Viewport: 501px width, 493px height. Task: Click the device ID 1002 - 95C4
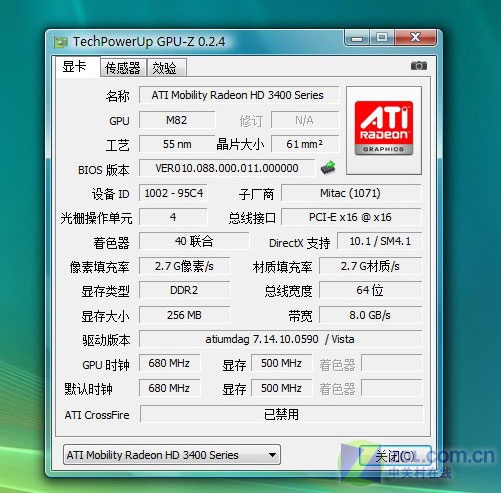pyautogui.click(x=173, y=193)
